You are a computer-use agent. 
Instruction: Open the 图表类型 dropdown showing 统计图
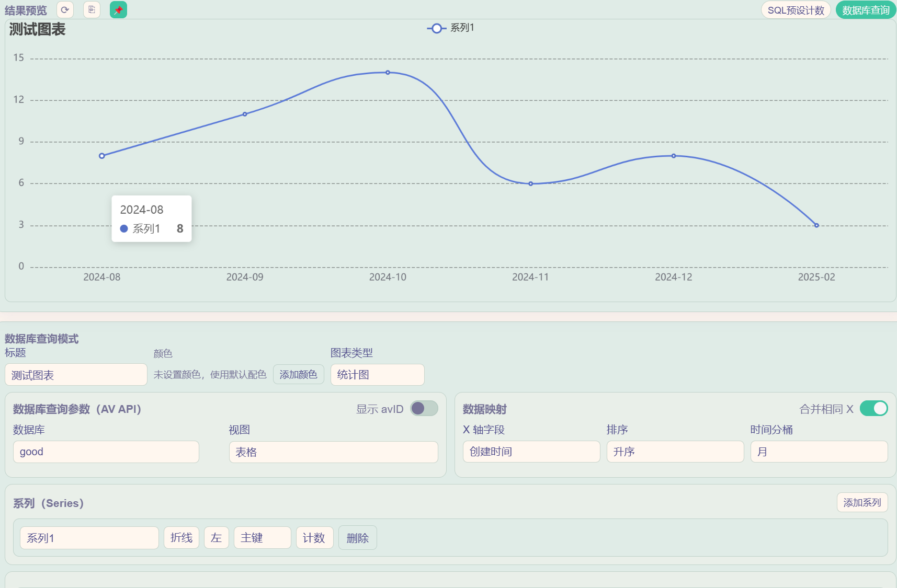coord(377,375)
